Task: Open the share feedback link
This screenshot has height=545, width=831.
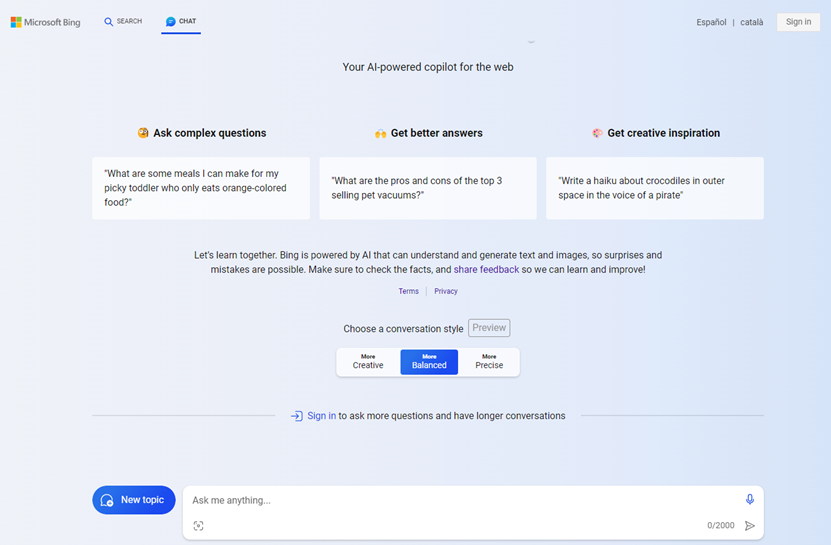Action: tap(486, 270)
